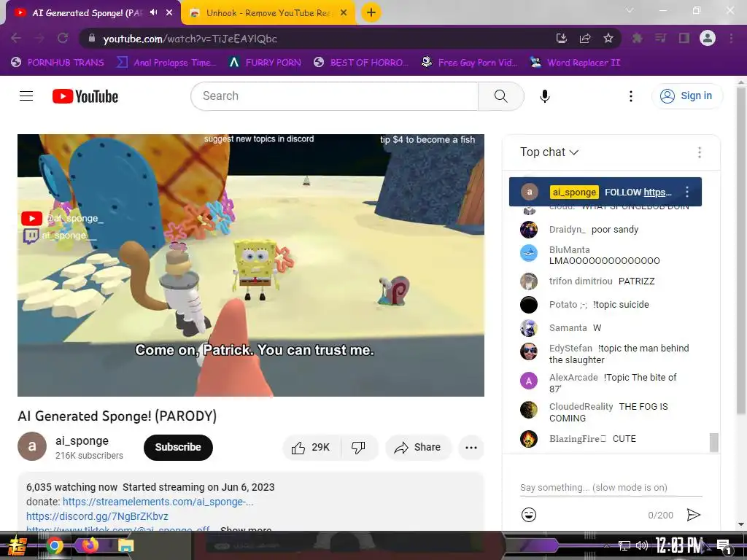The image size is (747, 560).
Task: Subscribe to ai_sponge channel
Action: click(178, 447)
